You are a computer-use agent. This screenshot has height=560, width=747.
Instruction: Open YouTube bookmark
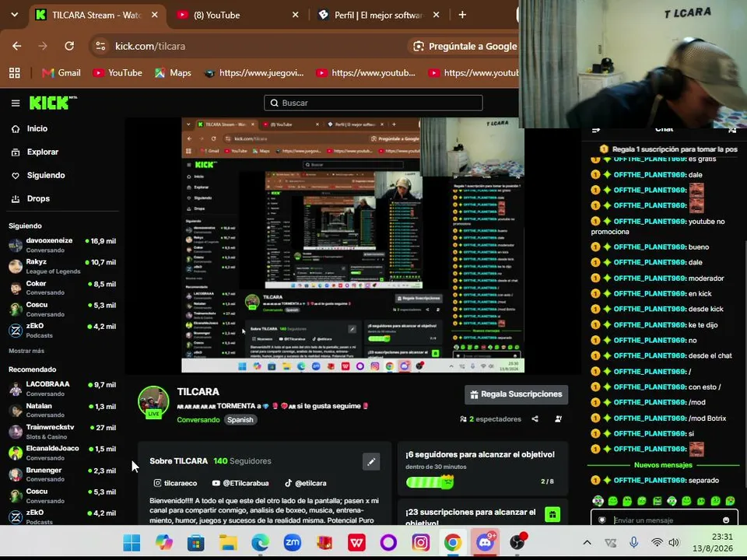[117, 73]
